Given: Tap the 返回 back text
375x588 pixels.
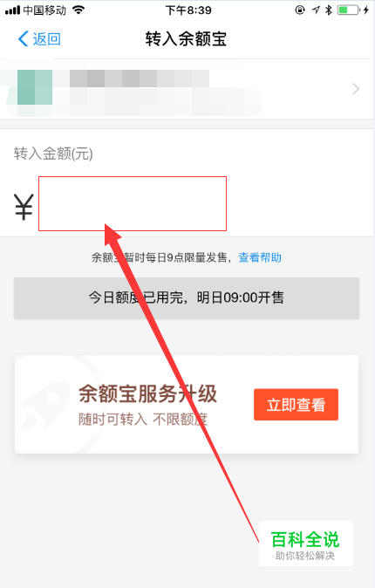Looking at the screenshot, I should click(47, 39).
